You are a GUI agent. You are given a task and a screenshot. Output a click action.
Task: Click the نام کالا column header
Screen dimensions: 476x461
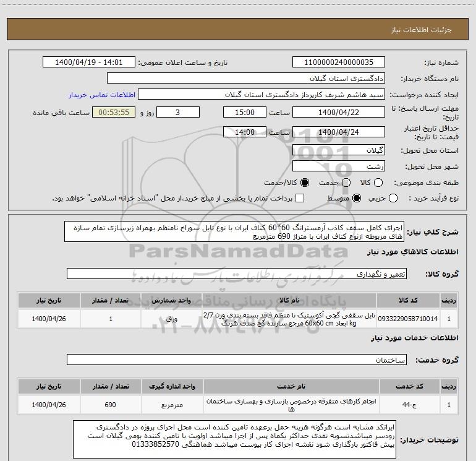(289, 300)
